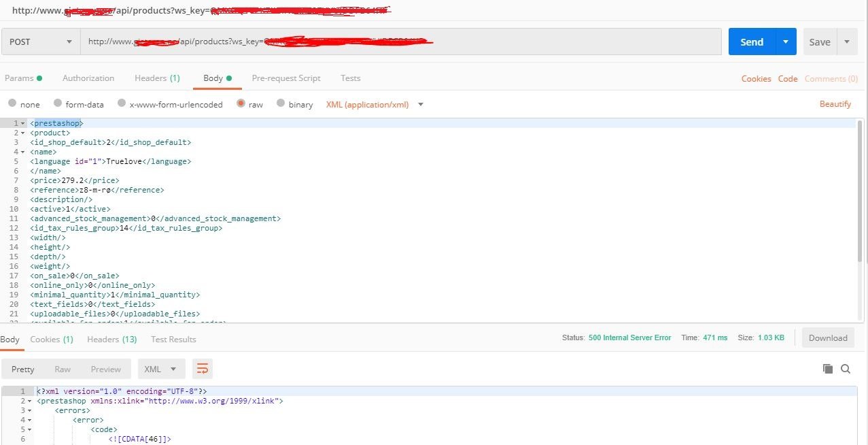Click the id_tax_rules_group 14 line
868x445 pixels.
pos(126,228)
